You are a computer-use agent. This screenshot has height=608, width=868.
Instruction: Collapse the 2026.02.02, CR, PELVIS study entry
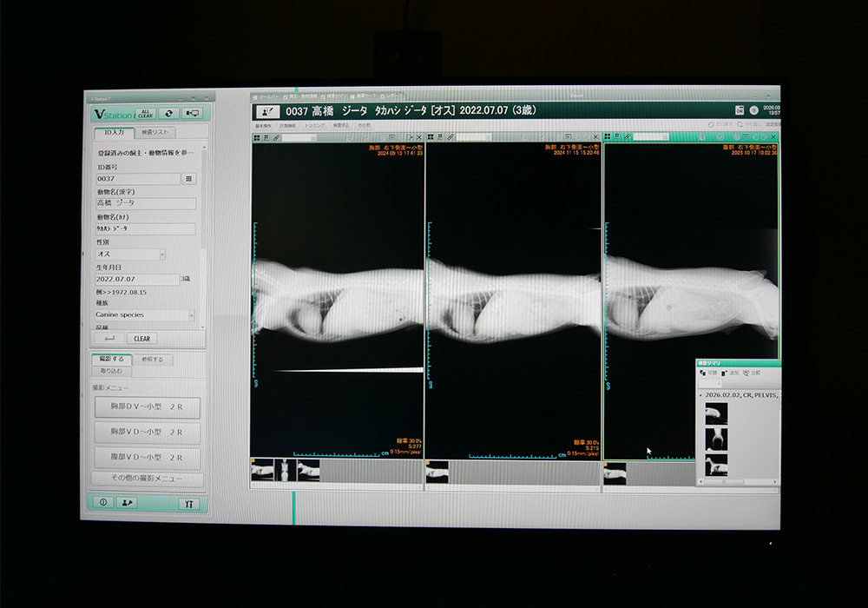click(700, 395)
